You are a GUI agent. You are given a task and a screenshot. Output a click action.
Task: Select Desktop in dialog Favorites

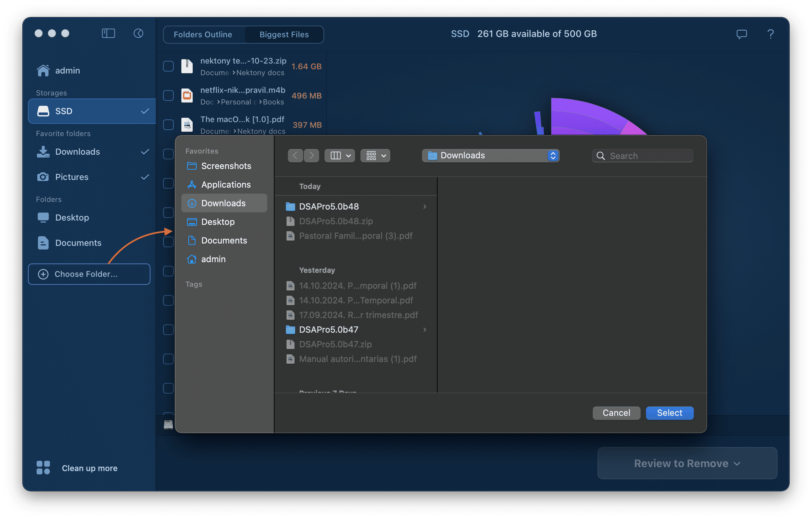pos(224,222)
